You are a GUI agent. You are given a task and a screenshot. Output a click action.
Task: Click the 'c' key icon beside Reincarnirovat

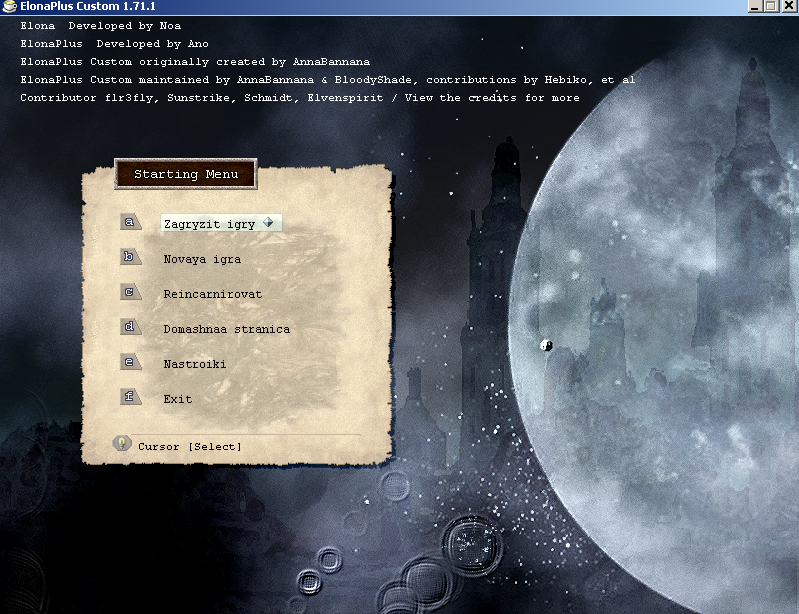tap(130, 291)
